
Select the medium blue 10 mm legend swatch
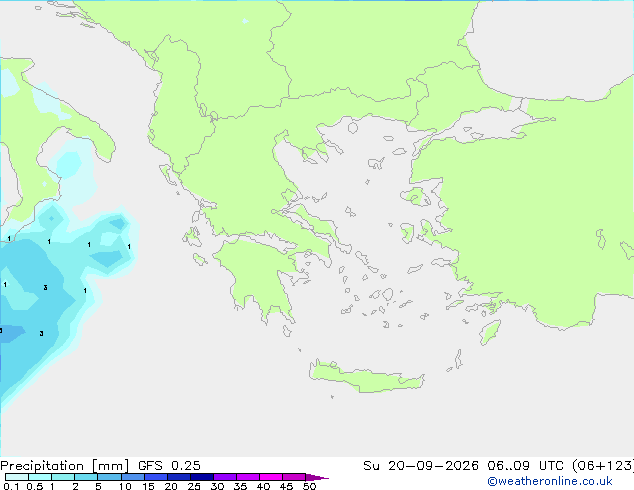click(133, 477)
